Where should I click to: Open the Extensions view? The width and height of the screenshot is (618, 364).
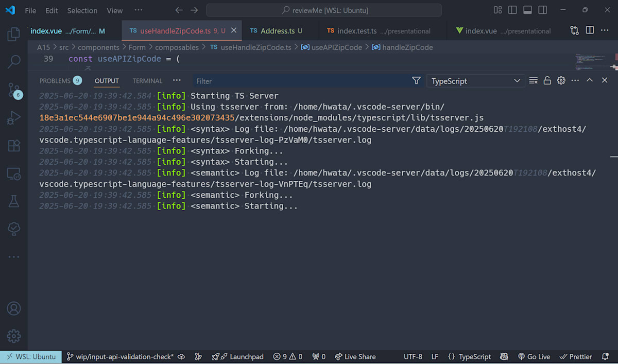click(x=13, y=146)
